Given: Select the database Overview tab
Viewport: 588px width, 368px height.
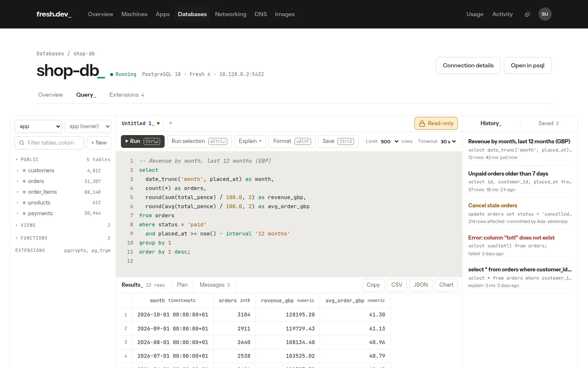Looking at the screenshot, I should click(50, 95).
